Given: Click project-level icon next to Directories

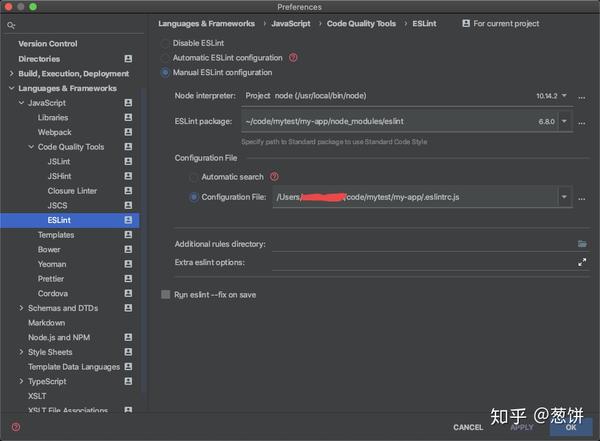Looking at the screenshot, I should tap(128, 59).
